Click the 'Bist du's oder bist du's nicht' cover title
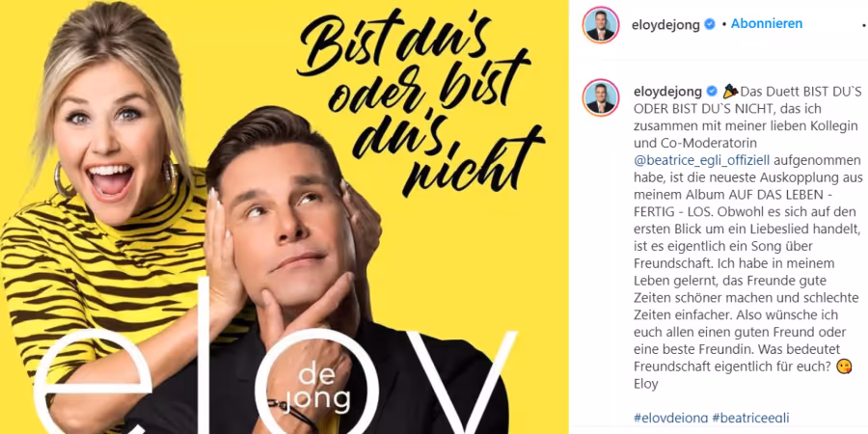The image size is (868, 434). [x=421, y=107]
